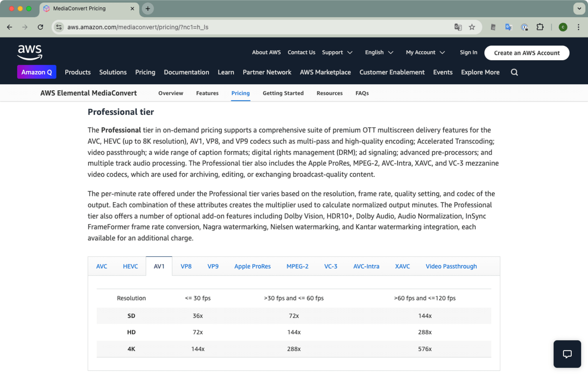
Task: Open the Products menu
Action: [78, 72]
